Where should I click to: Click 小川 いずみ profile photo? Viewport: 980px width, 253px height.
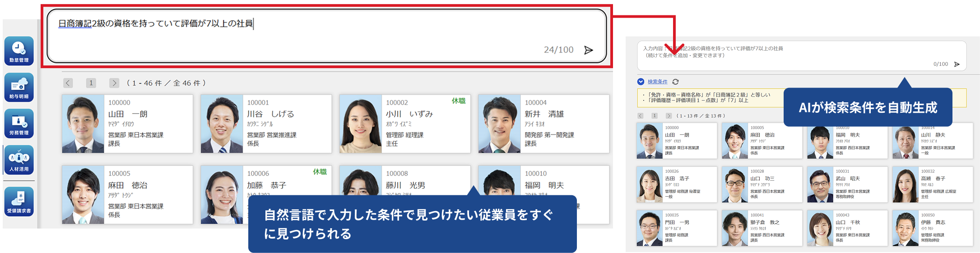[361, 124]
